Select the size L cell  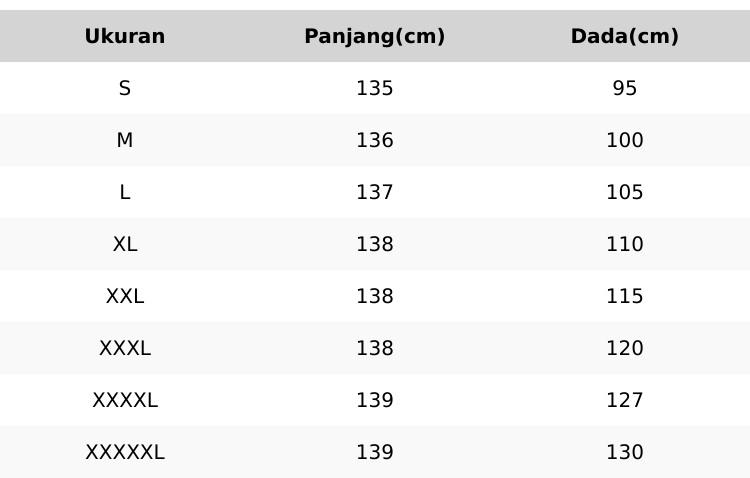125,193
